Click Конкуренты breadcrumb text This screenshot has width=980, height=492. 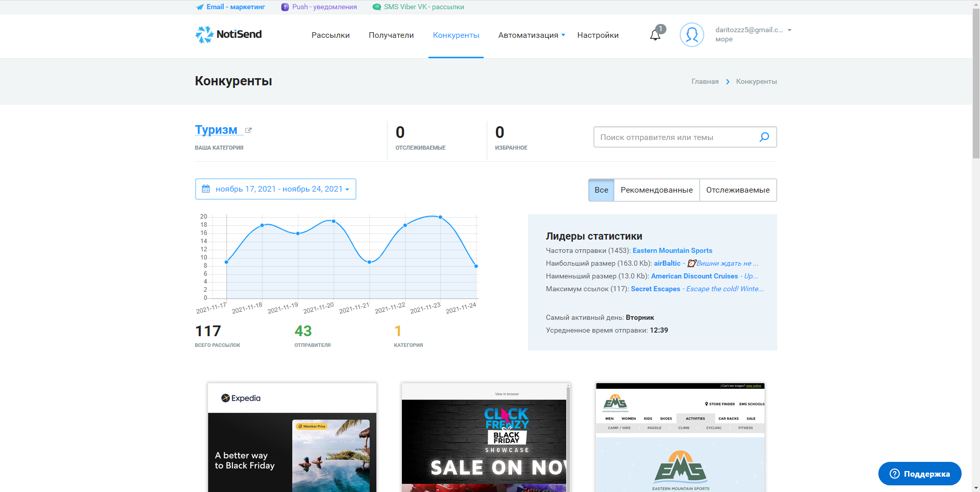tap(756, 82)
